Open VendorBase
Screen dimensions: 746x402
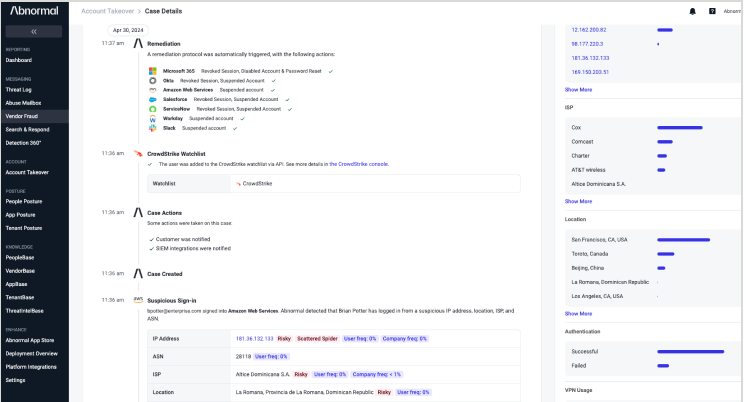20,271
